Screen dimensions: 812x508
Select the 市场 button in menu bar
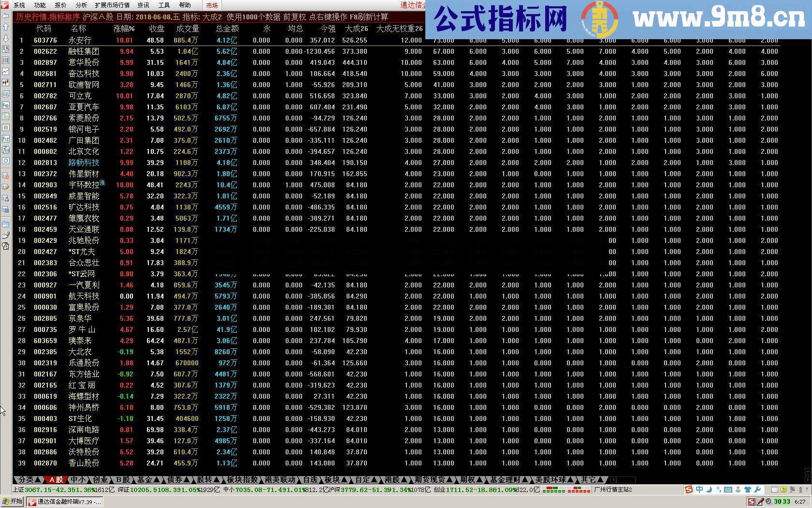212,5
